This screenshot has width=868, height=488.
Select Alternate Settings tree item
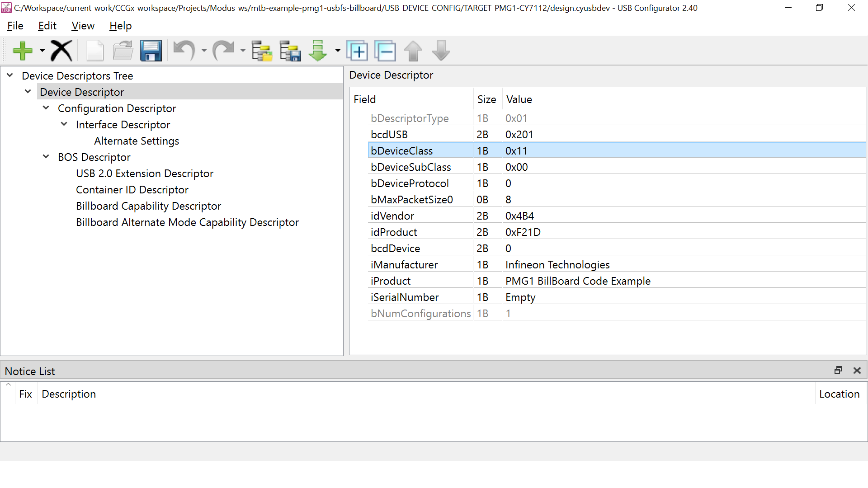tap(137, 141)
